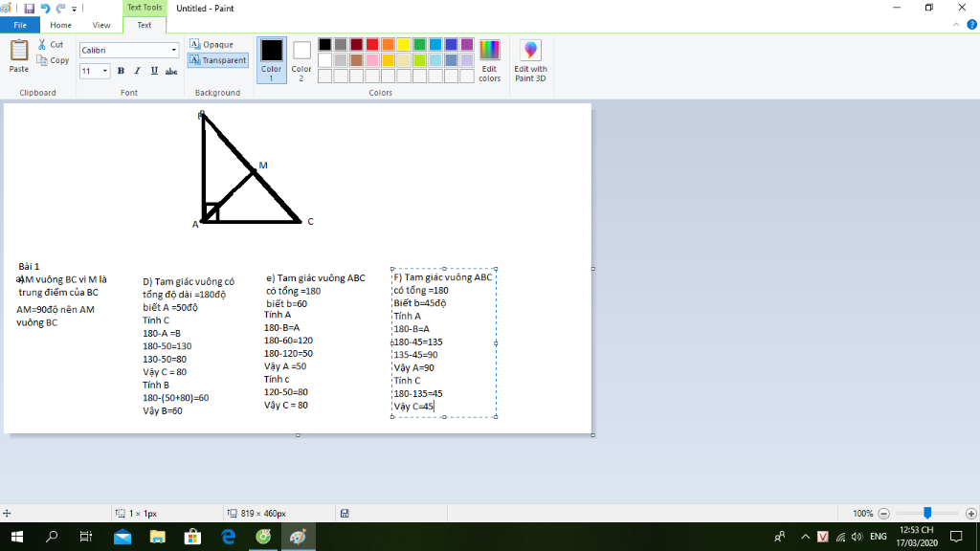Viewport: 980px width, 551px height.
Task: Pick the pink (rose) color swatch
Action: 372,60
